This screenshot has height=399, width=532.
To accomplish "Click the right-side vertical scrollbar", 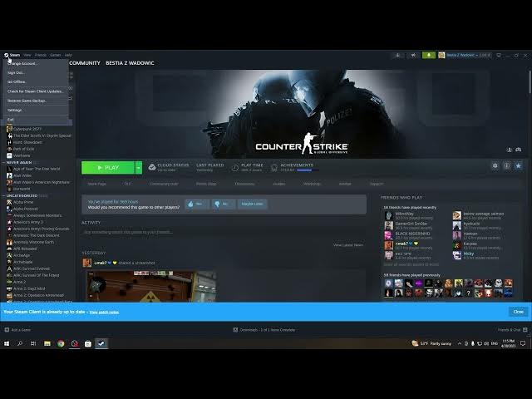I will pos(530,81).
